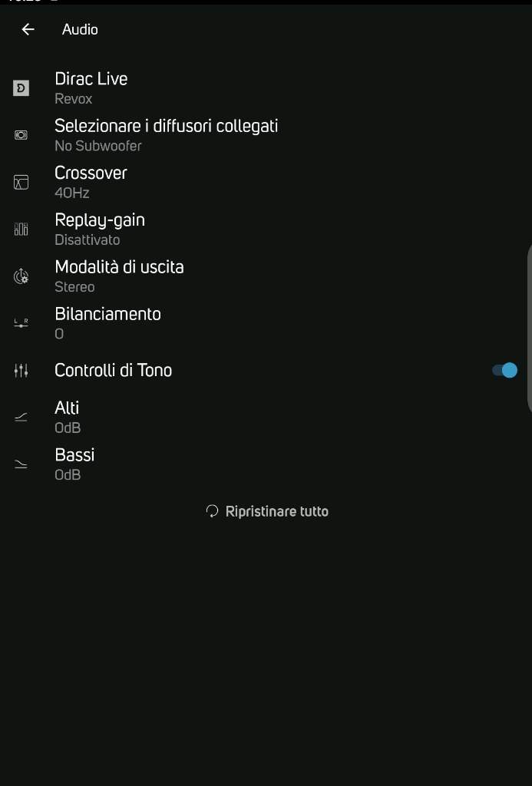Click the bass shelf curve icon
The width and height of the screenshot is (532, 786).
pyautogui.click(x=21, y=464)
